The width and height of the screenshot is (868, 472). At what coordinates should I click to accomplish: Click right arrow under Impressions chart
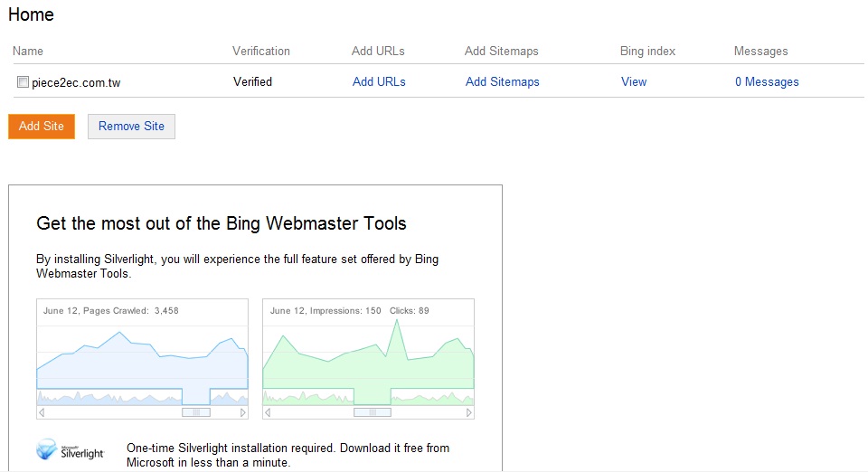point(469,412)
